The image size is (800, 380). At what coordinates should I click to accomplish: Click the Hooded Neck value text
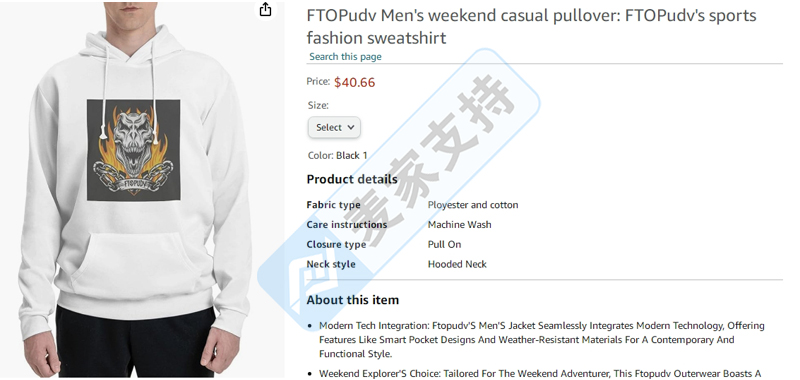click(x=457, y=264)
